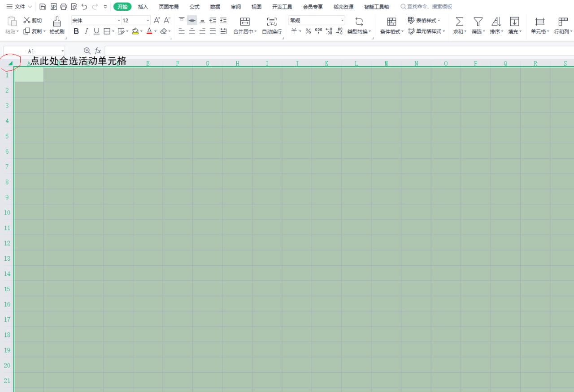Image resolution: width=574 pixels, height=392 pixels.
Task: Switch to the 审阅 tab
Action: pos(236,7)
